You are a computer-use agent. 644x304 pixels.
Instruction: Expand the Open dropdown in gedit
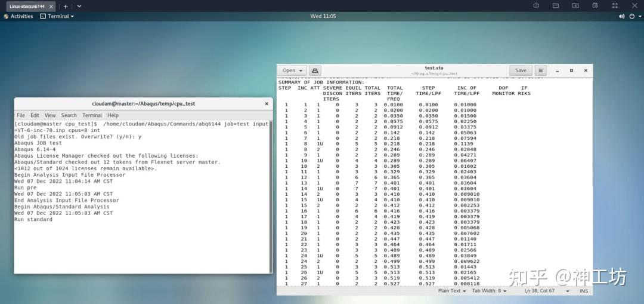[x=293, y=70]
